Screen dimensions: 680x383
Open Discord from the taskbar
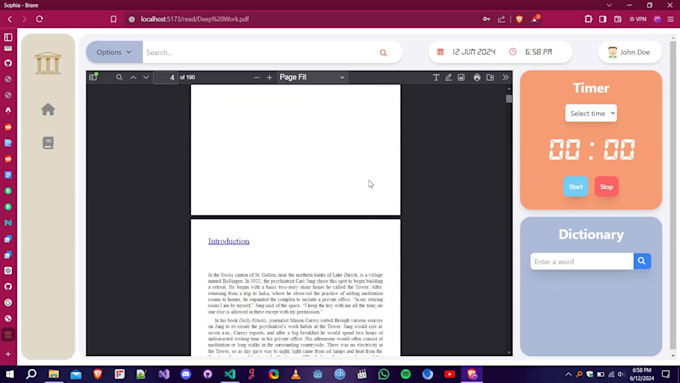click(186, 373)
